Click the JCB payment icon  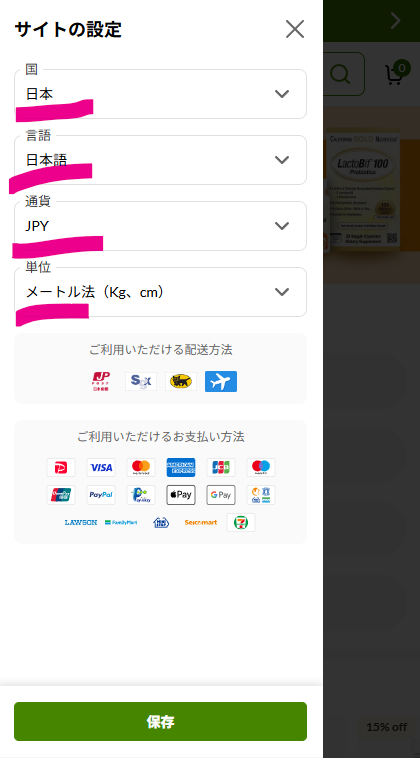[221, 467]
